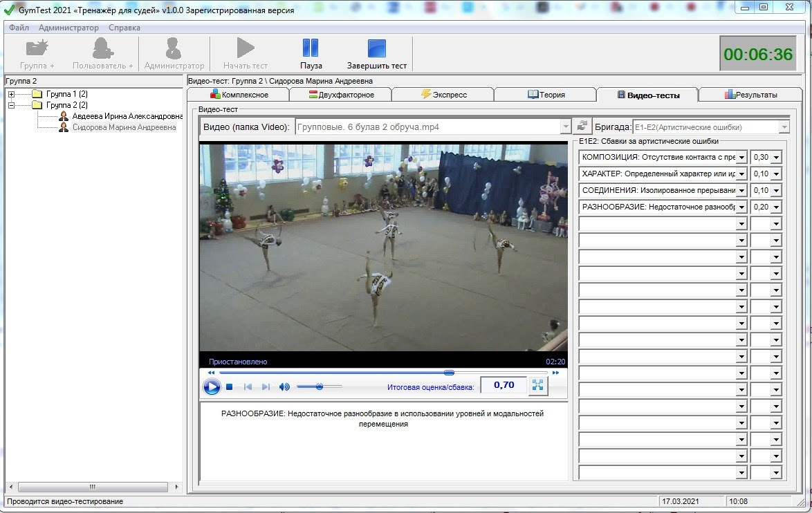The image size is (812, 513).
Task: Mute the video with speaker icon
Action: click(x=284, y=386)
